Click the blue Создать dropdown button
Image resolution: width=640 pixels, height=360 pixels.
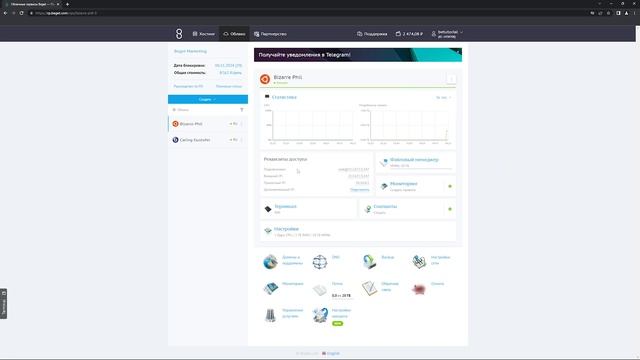[208, 99]
